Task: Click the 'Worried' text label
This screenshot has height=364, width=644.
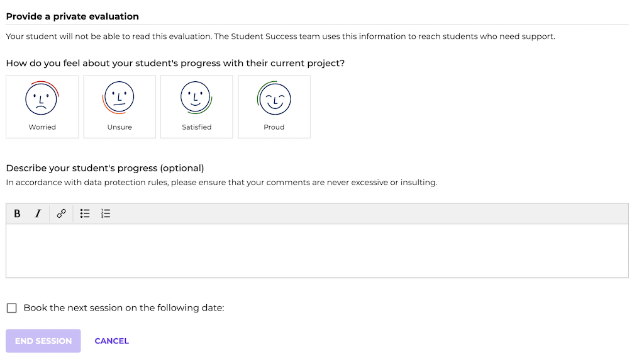Action: click(x=42, y=127)
